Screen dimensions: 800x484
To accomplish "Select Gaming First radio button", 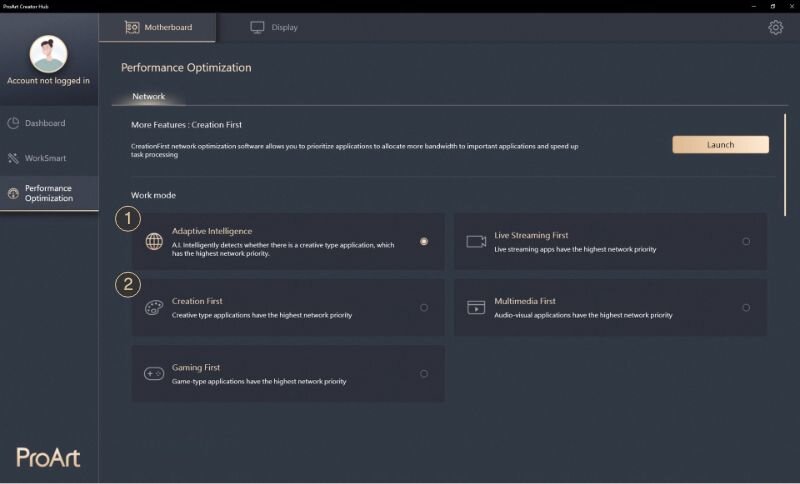I will pyautogui.click(x=424, y=374).
